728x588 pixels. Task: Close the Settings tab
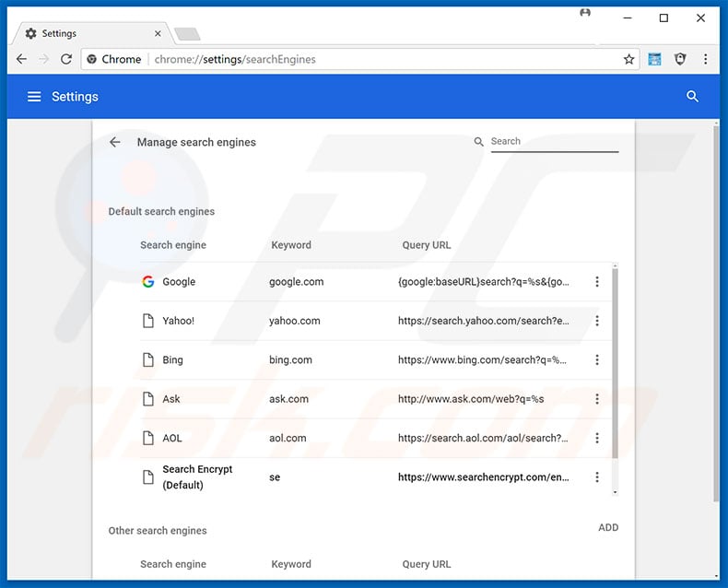pyautogui.click(x=158, y=33)
